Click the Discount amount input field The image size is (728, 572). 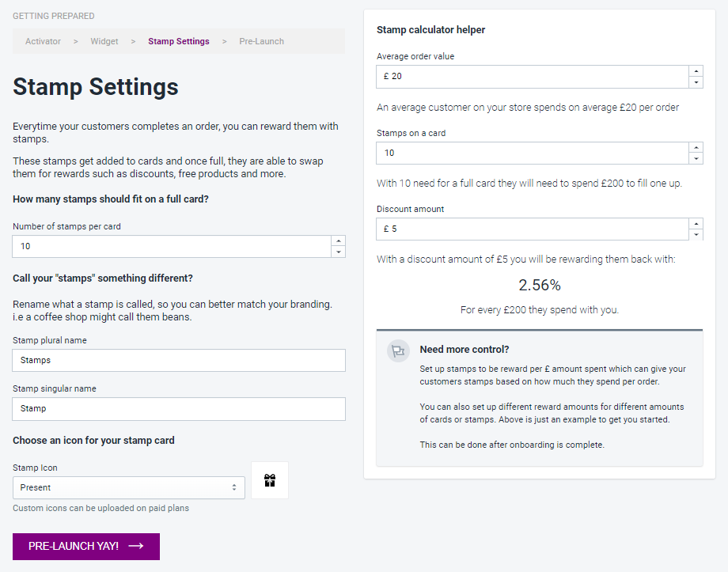click(x=533, y=229)
